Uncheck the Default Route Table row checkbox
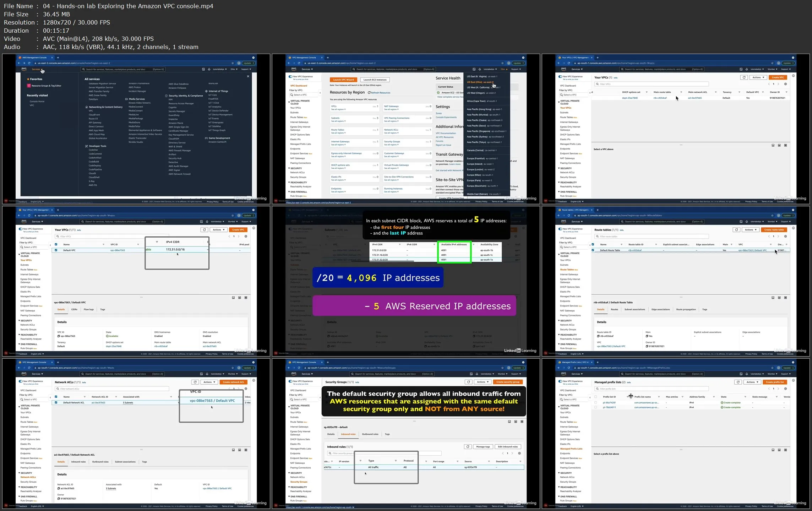This screenshot has width=812, height=511. click(x=593, y=250)
